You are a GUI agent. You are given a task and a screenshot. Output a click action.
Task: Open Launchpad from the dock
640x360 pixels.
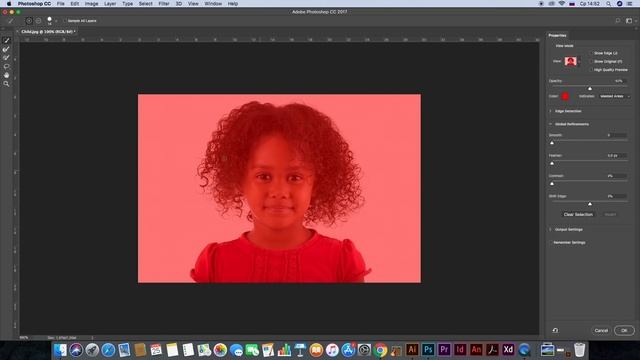92,350
